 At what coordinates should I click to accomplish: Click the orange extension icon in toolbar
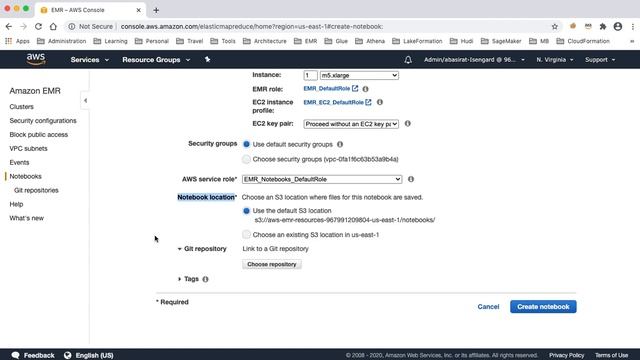(x=573, y=26)
